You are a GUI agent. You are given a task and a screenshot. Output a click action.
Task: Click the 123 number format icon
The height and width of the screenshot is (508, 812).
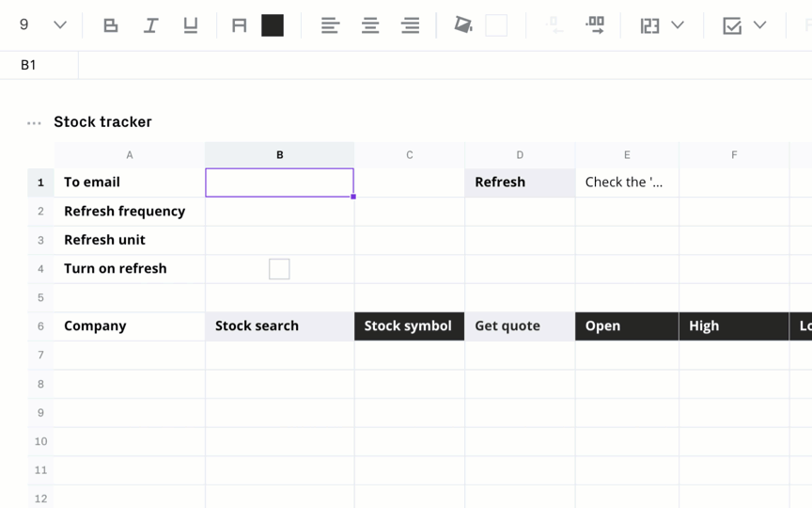650,25
